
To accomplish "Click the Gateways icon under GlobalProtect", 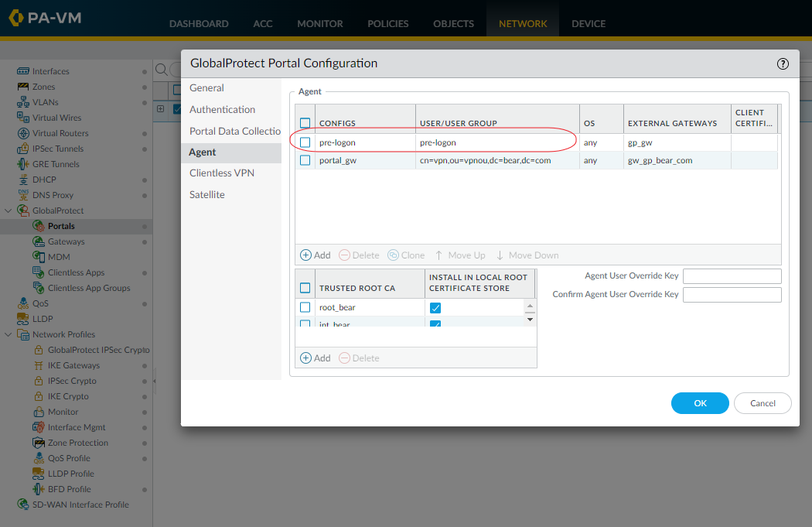I will click(39, 241).
